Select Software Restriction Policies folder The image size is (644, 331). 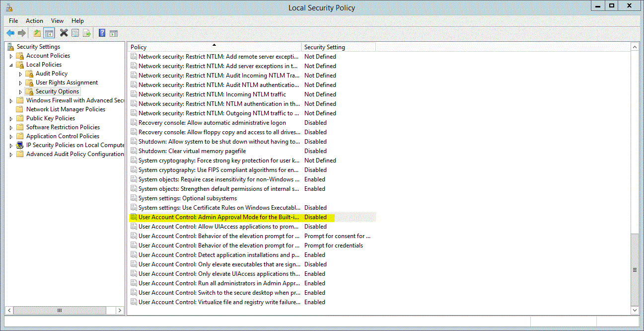tap(63, 127)
